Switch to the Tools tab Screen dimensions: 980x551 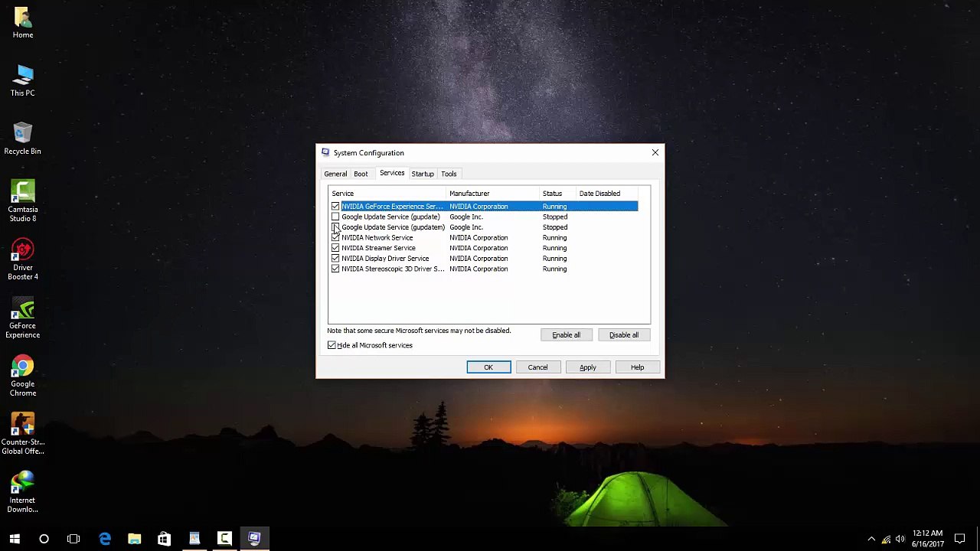[x=449, y=174]
